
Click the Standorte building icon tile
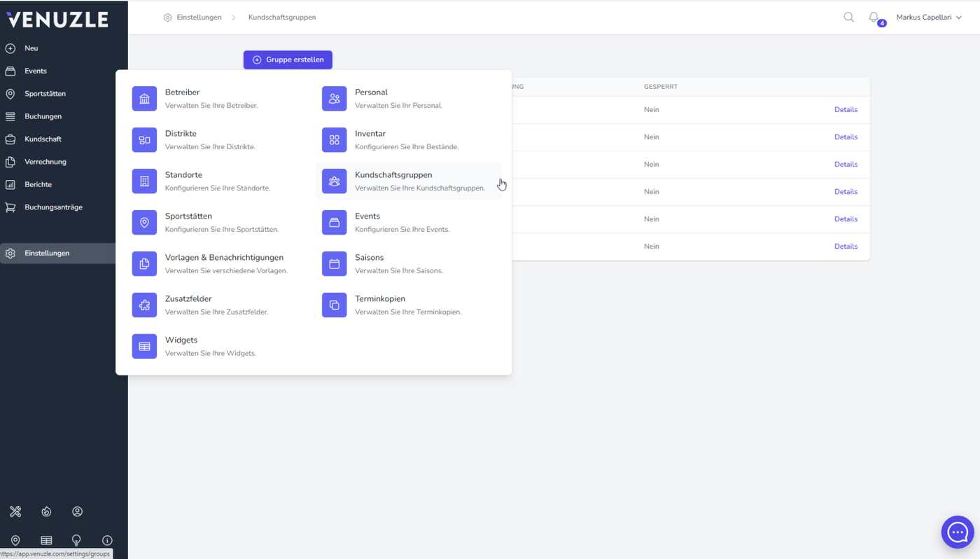(x=144, y=181)
